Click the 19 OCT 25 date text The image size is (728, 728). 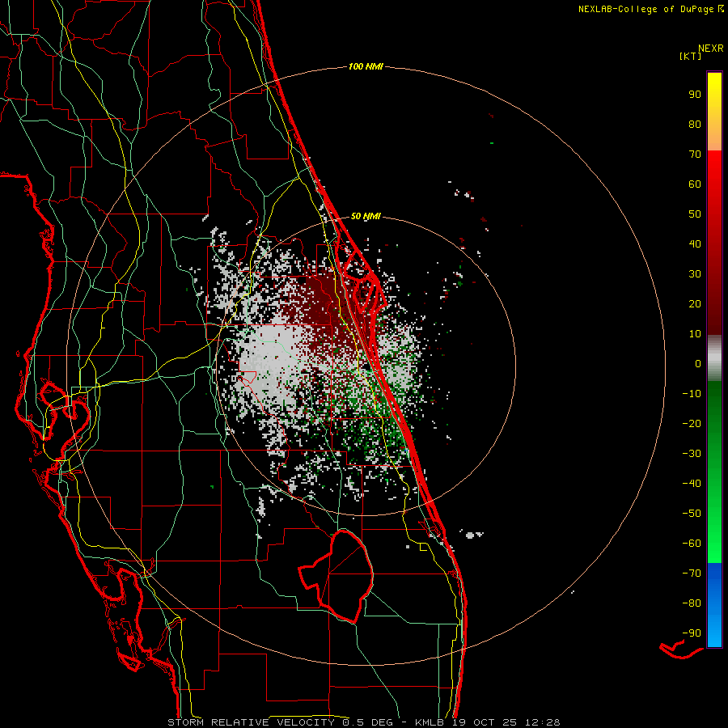(x=485, y=722)
